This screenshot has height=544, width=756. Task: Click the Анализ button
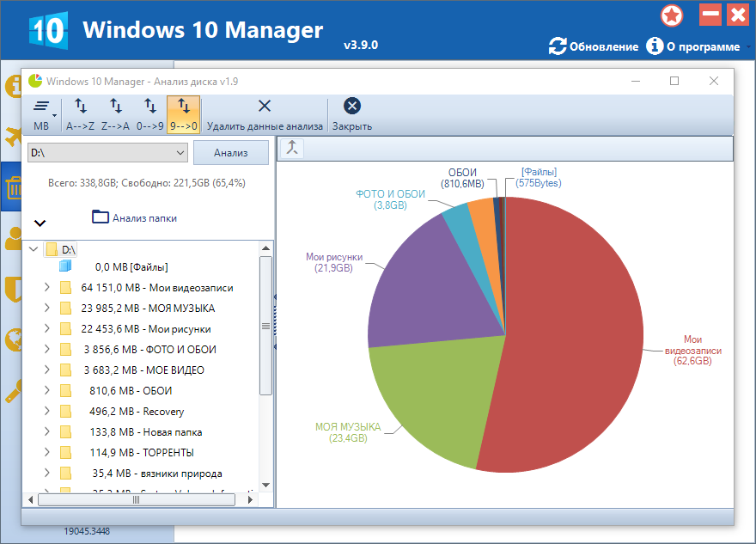[x=231, y=153]
